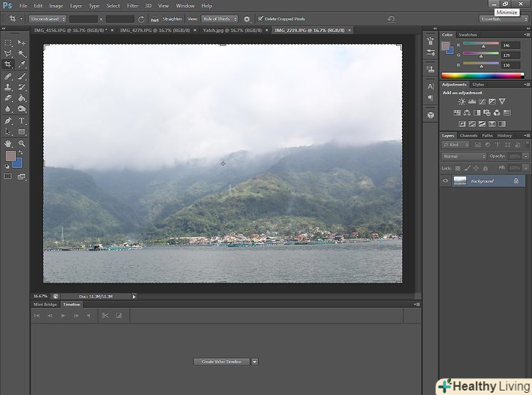Select the Magic Wand tool
Viewport: 532px width, 395px height.
tap(21, 53)
